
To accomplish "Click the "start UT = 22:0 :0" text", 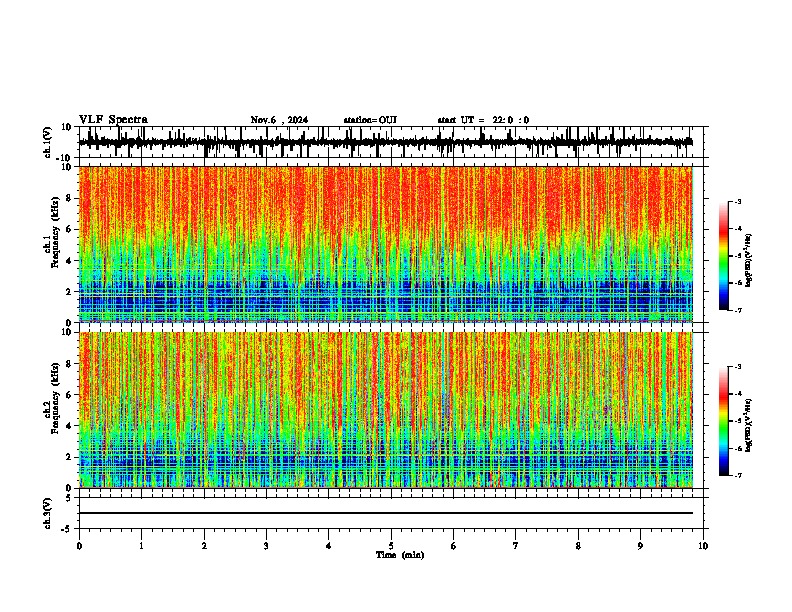I will (483, 120).
